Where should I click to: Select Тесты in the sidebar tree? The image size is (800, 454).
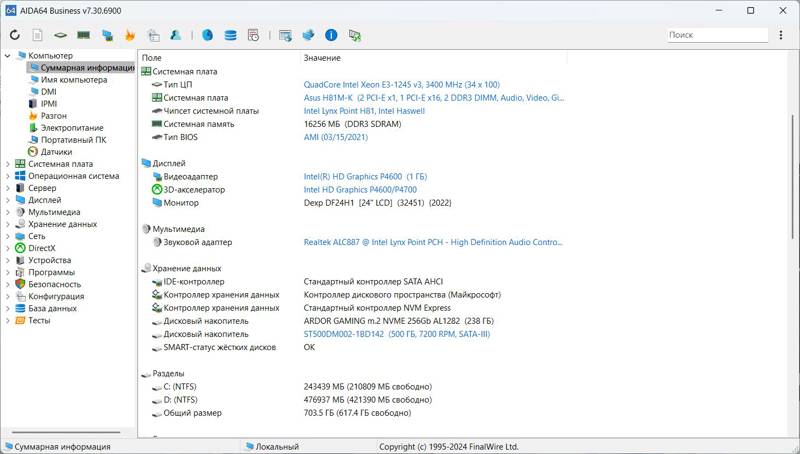point(38,321)
